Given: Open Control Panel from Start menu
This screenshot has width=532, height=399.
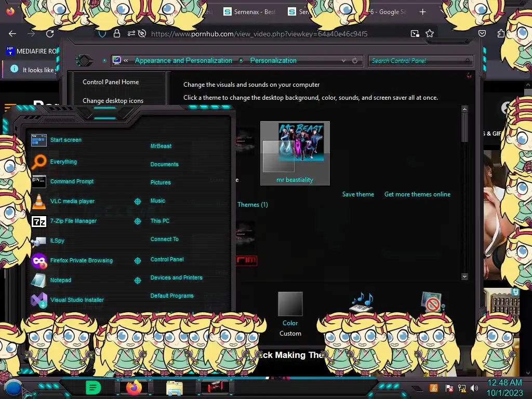Looking at the screenshot, I should (x=167, y=259).
